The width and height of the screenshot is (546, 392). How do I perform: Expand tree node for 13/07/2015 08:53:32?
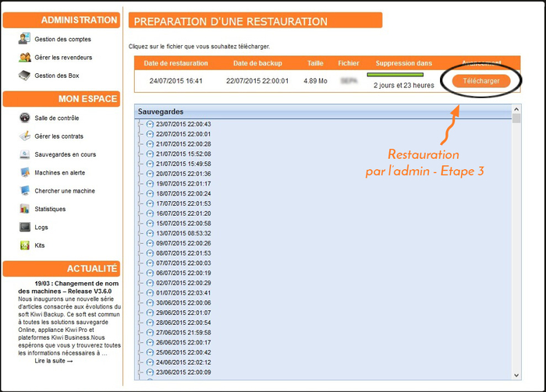140,233
